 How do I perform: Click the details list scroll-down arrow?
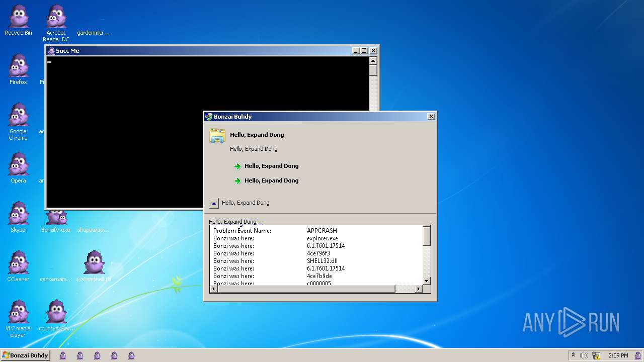point(427,281)
